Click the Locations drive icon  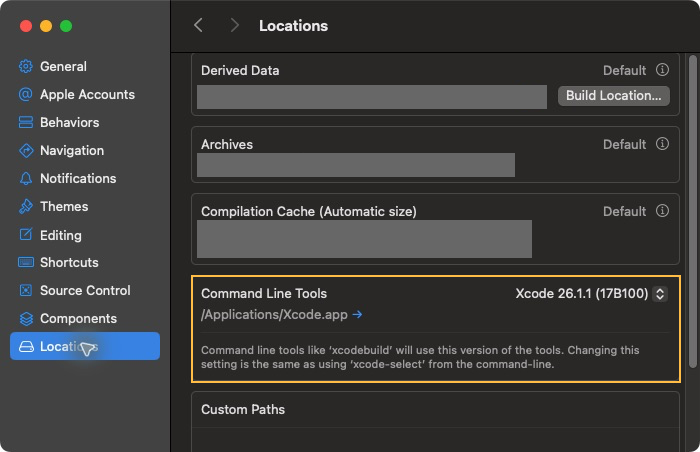26,347
